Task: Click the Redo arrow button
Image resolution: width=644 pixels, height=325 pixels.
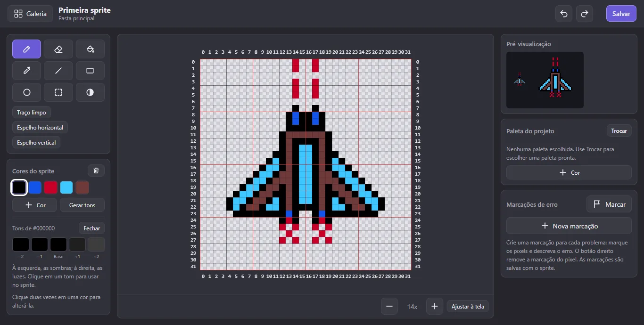Action: click(x=585, y=14)
